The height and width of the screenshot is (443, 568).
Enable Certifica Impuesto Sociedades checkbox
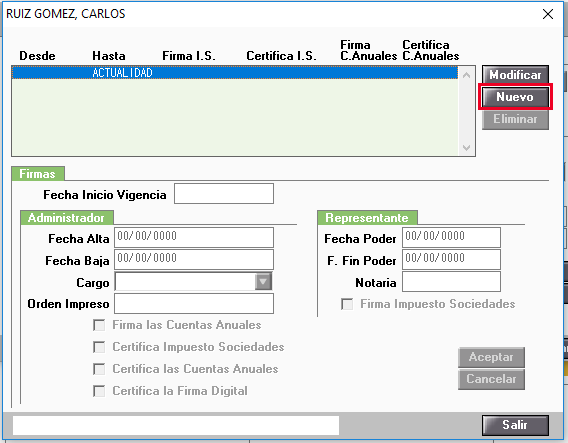(99, 347)
